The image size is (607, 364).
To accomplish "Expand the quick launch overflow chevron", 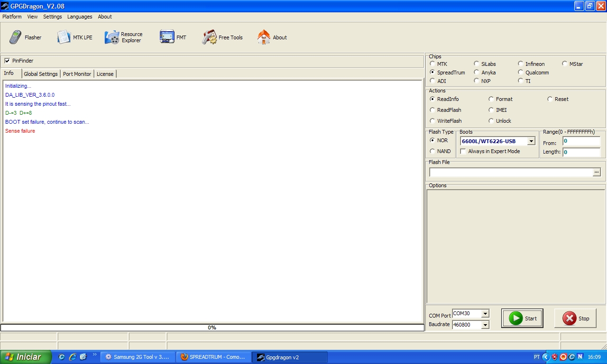I will point(94,355).
